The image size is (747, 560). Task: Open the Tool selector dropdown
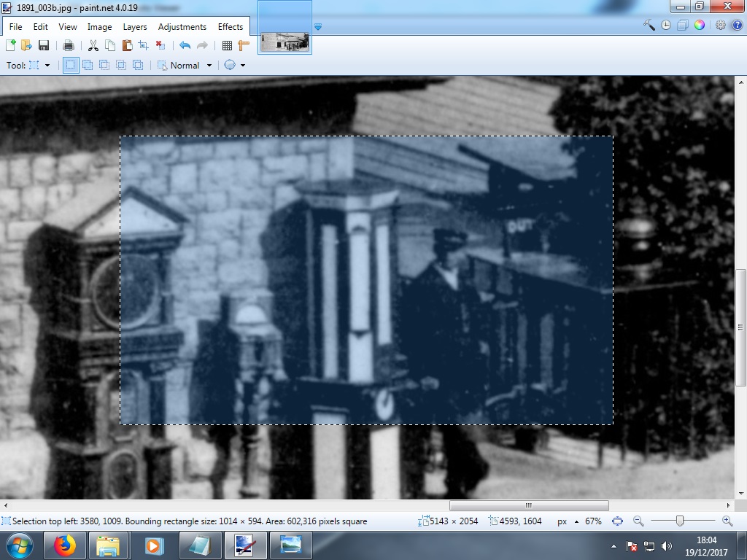47,65
